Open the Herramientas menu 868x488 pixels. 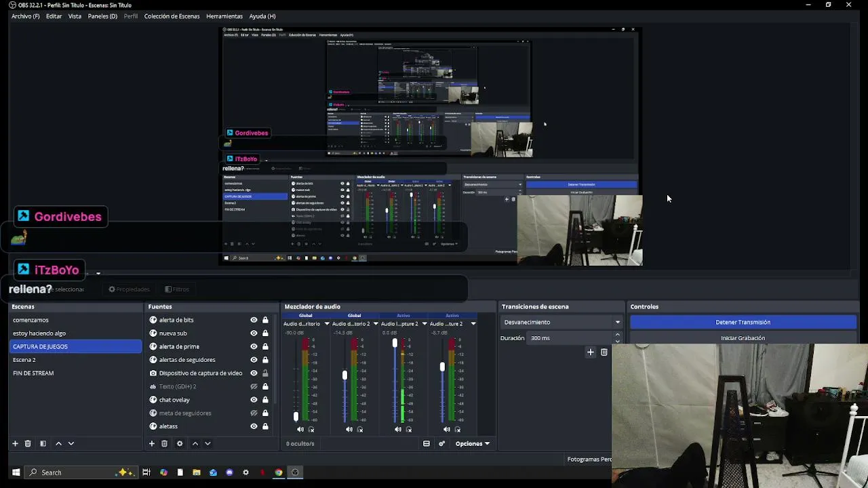[224, 16]
